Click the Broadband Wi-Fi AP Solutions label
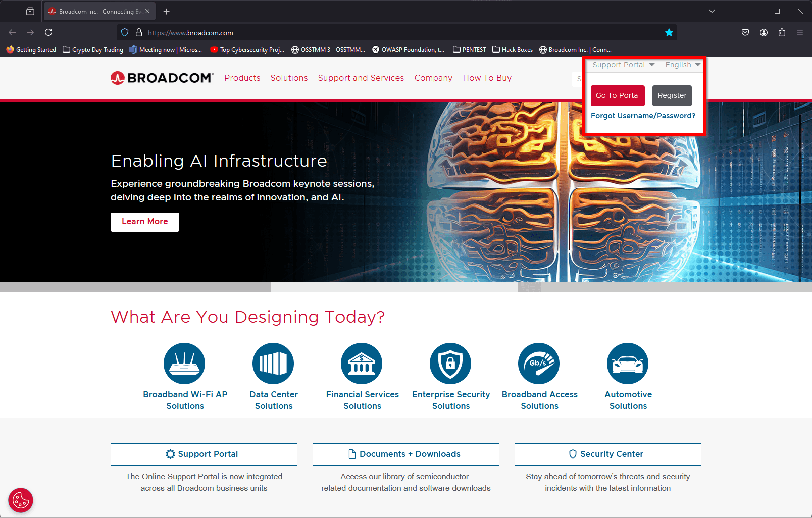 (x=185, y=400)
